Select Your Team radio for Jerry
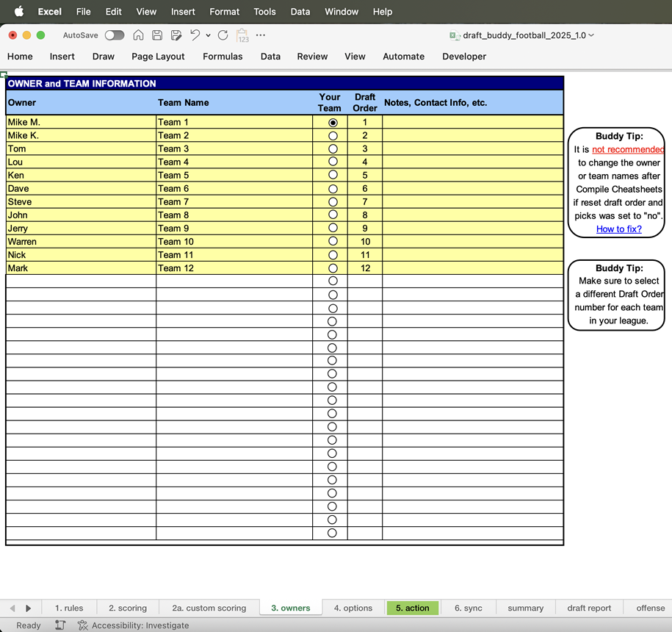The image size is (672, 632). point(333,228)
